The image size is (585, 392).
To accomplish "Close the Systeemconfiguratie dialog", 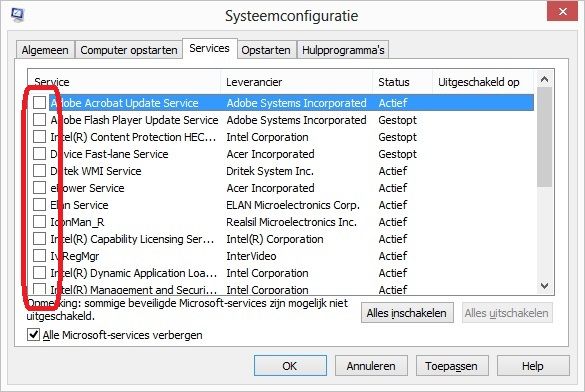I will point(562,12).
